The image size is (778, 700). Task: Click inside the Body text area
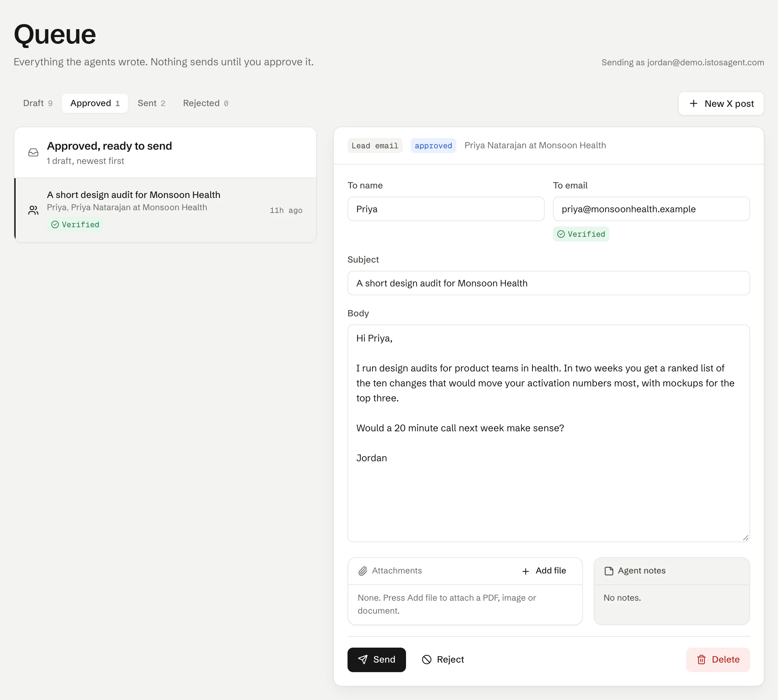click(548, 434)
